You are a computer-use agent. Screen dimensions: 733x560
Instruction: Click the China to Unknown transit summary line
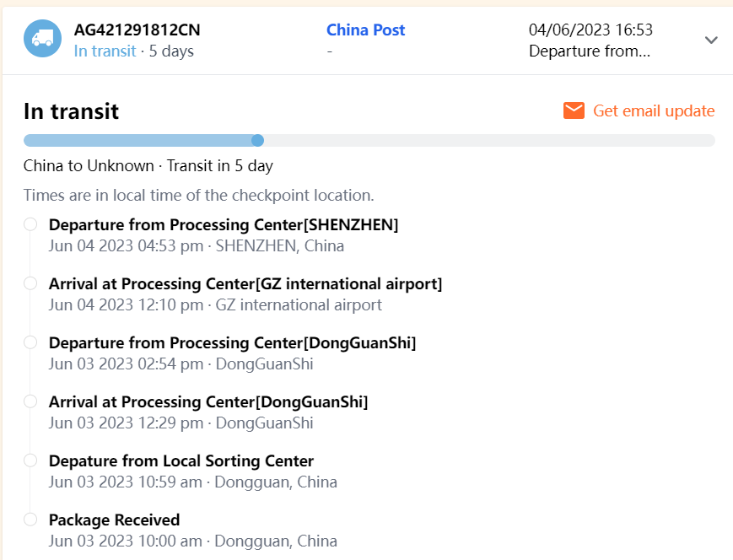click(148, 165)
